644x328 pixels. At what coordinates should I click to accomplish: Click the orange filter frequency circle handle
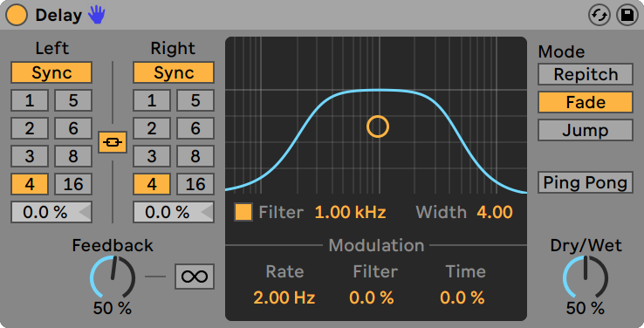pos(378,126)
